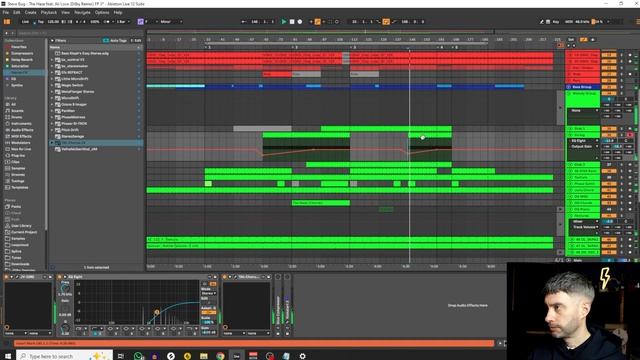Open the Output Gain parameter chooser
The width and height of the screenshot is (640, 360).
click(x=584, y=146)
